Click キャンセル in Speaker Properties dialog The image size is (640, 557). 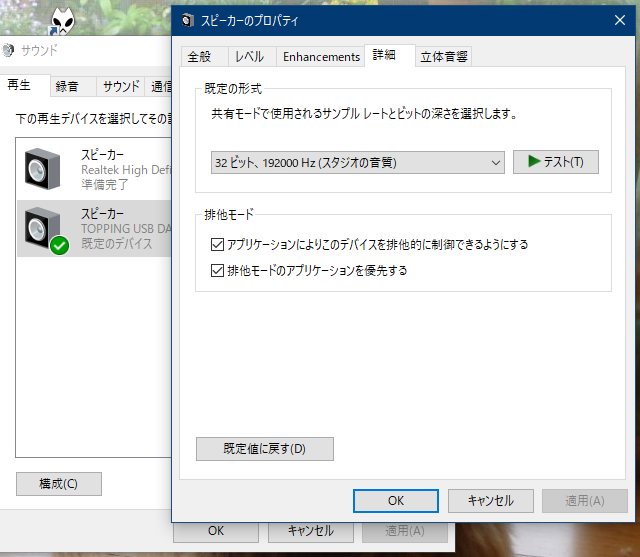[x=490, y=500]
